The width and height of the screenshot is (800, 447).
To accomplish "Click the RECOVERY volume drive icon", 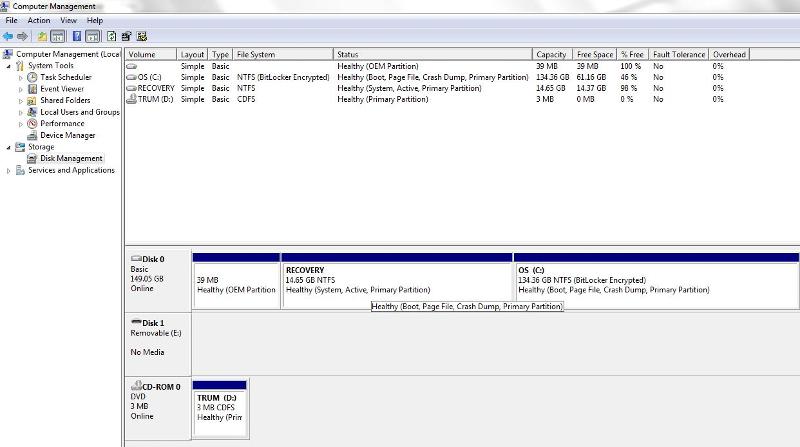I will point(131,88).
